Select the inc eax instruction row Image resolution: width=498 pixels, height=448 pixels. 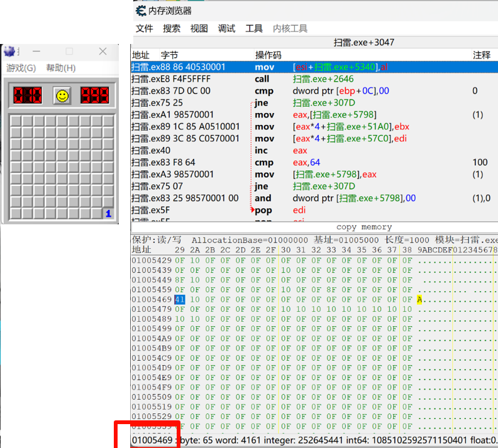(314, 150)
